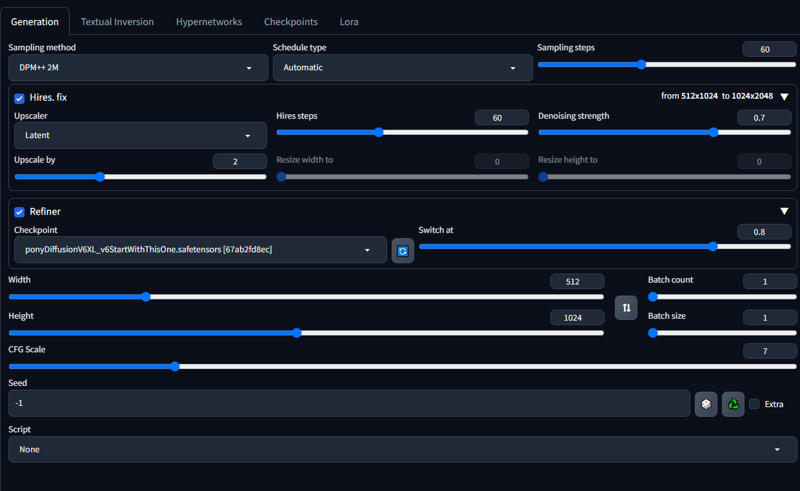The width and height of the screenshot is (800, 491).
Task: Click the CFG Scale slider track
Action: coord(400,367)
